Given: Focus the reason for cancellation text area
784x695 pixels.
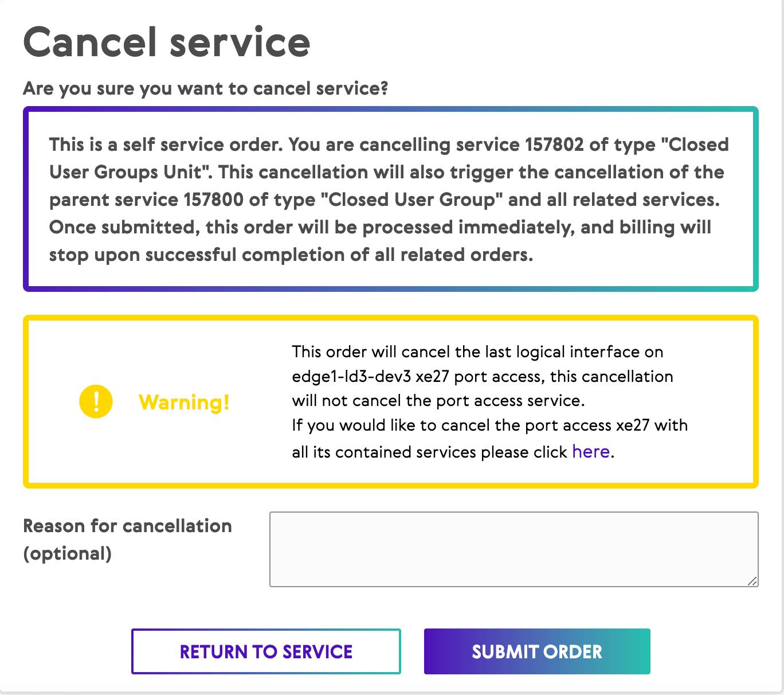Looking at the screenshot, I should pyautogui.click(x=513, y=549).
